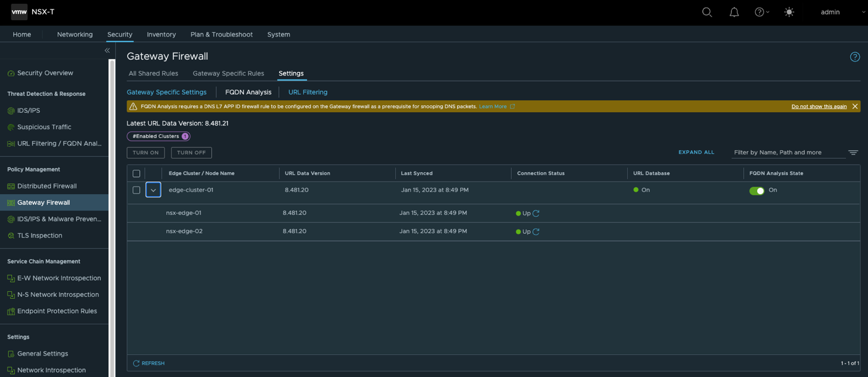868x377 pixels.
Task: Collapse the edge-cluster-01 row
Action: pos(153,190)
